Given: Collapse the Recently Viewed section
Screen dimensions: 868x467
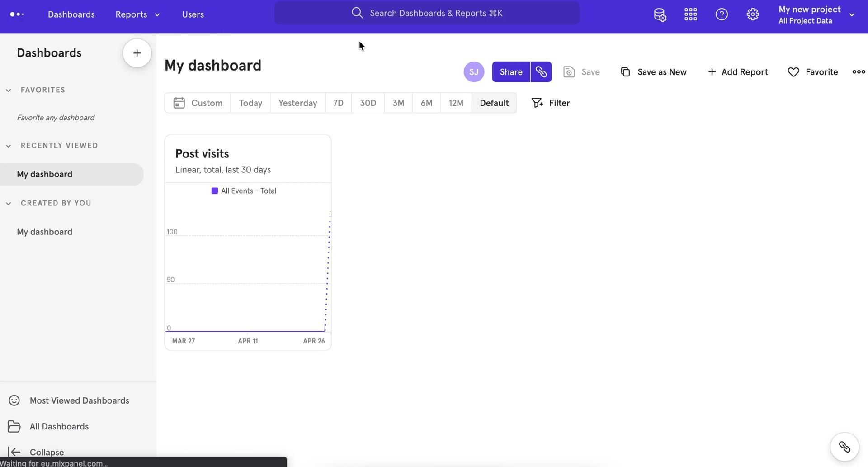Looking at the screenshot, I should pyautogui.click(x=9, y=146).
